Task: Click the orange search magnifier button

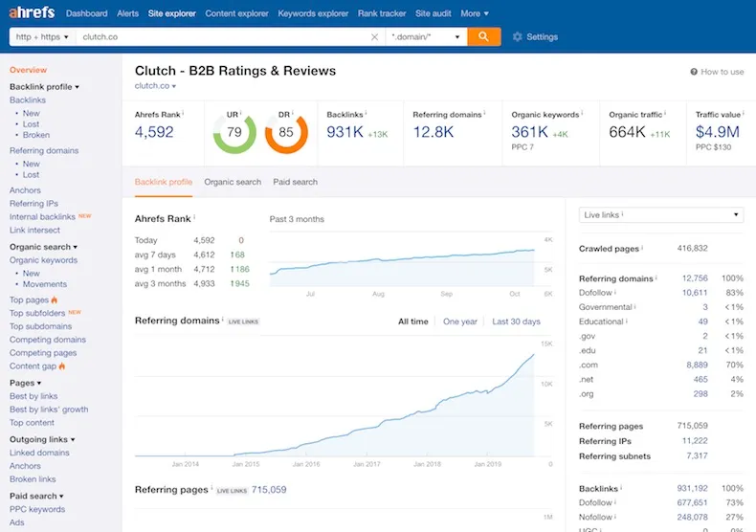Action: 483,36
